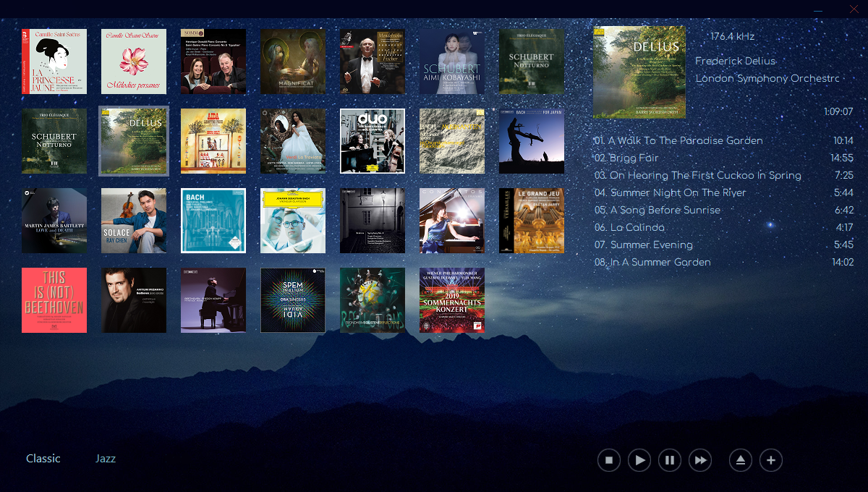868x492 pixels.
Task: Switch to the Jazz genre tab
Action: pos(106,459)
